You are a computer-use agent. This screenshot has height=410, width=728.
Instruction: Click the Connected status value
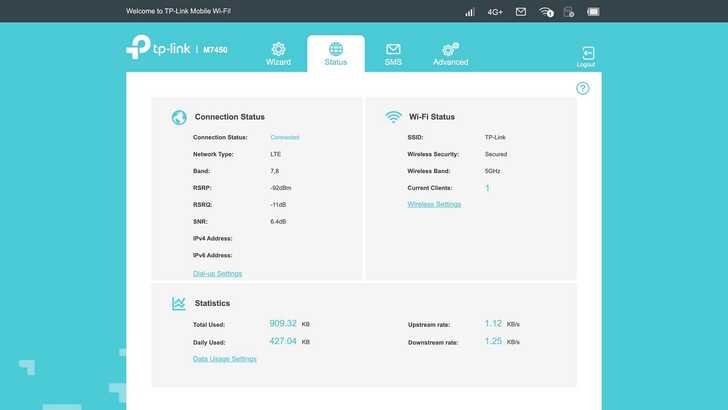(285, 137)
